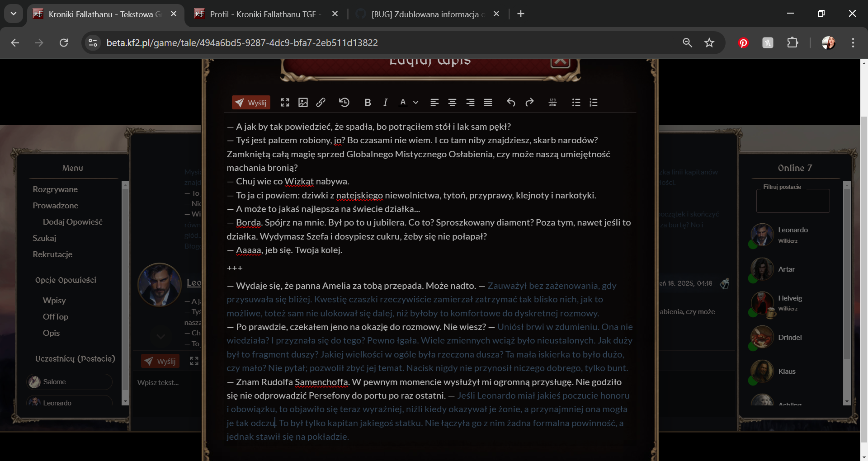Insert an image via the toolbar icon
868x461 pixels.
pos(303,103)
